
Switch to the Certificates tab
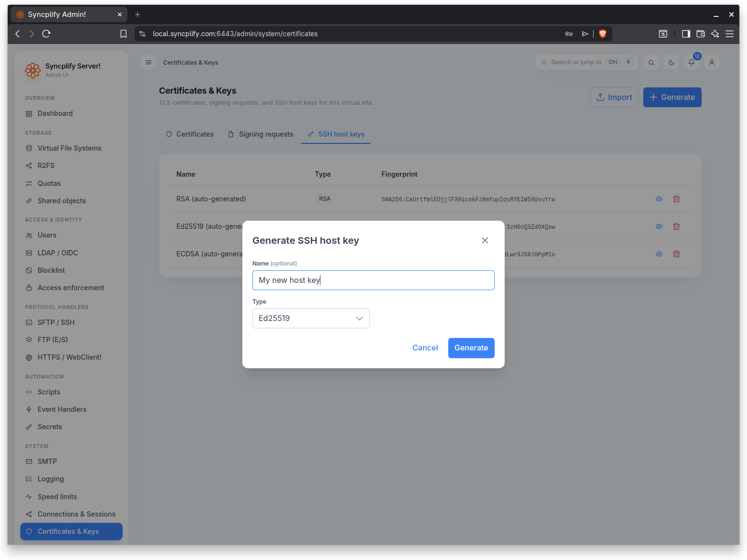tap(190, 134)
